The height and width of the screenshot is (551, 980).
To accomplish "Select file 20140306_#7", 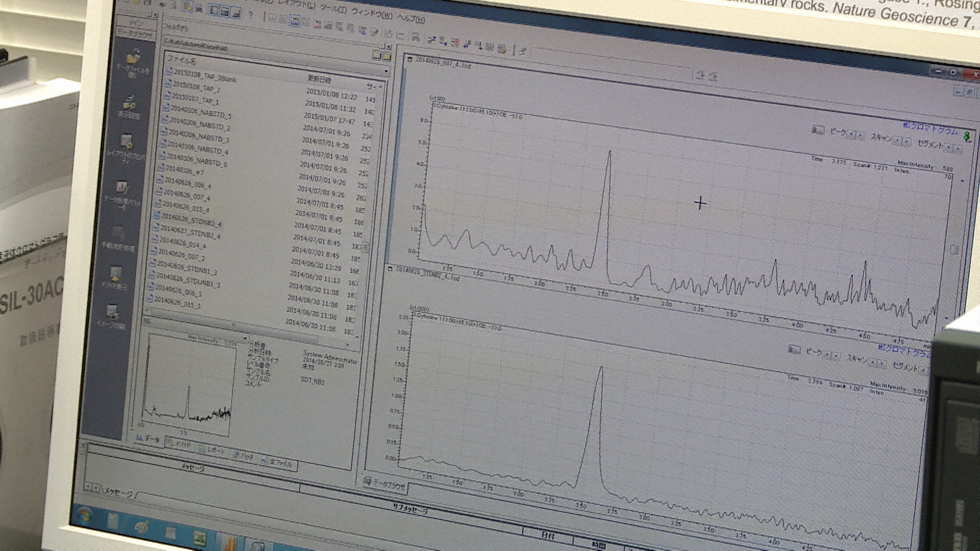I will 180,171.
